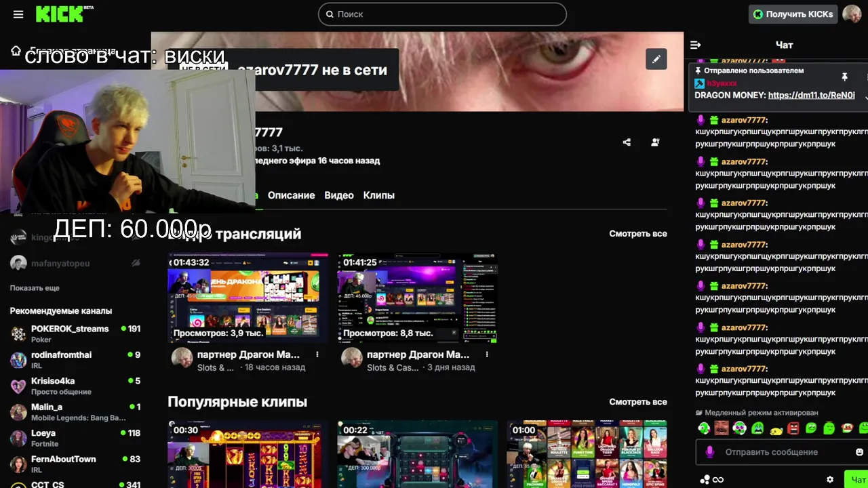Image resolution: width=868 pixels, height=488 pixels.
Task: Click the streamer avatar under the 18 часов назад video
Action: (182, 357)
